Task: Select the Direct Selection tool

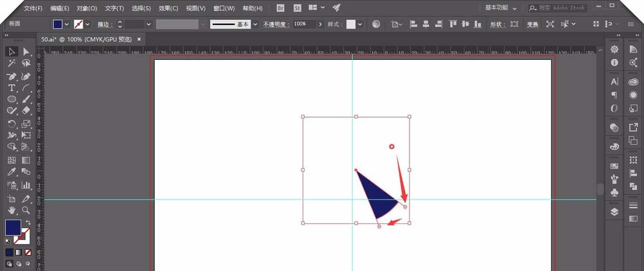Action: (26, 51)
